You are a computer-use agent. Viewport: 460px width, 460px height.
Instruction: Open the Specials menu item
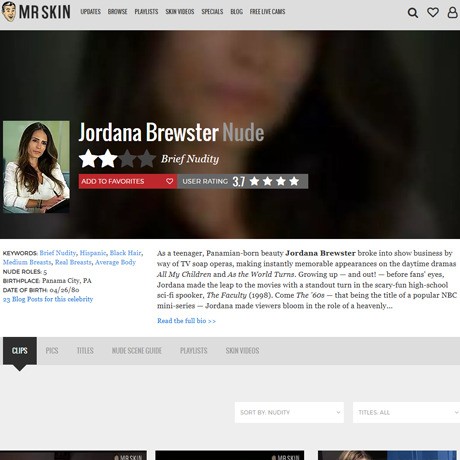click(212, 12)
